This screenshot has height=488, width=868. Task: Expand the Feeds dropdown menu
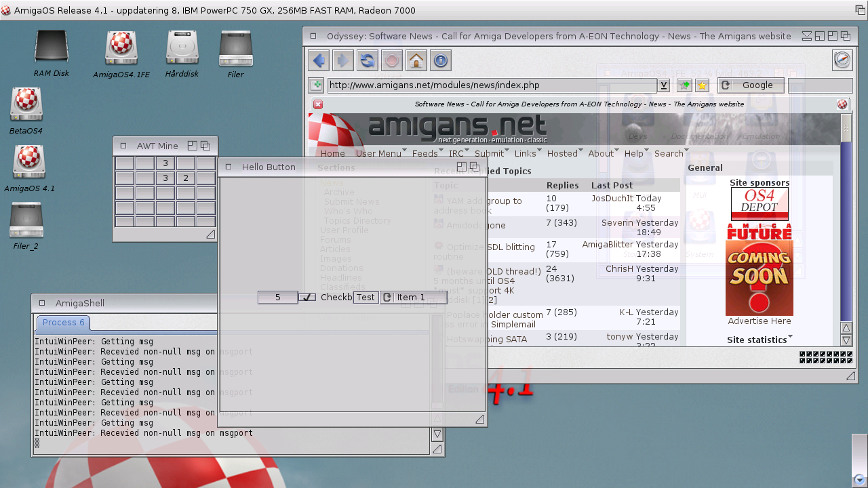443,150
